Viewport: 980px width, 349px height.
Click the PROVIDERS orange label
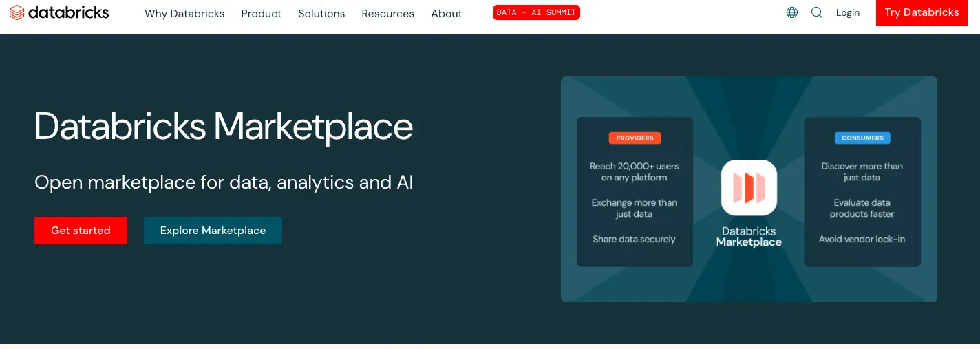[635, 138]
